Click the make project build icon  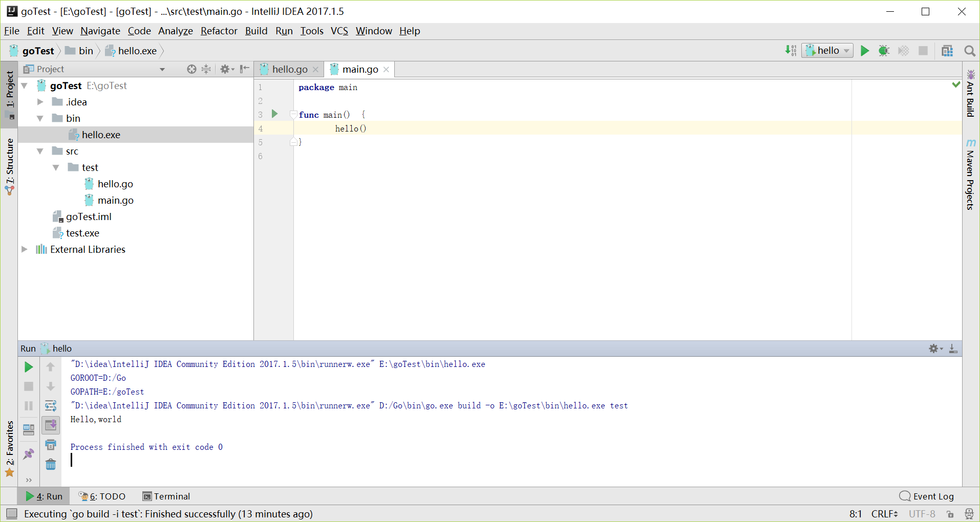click(x=791, y=51)
